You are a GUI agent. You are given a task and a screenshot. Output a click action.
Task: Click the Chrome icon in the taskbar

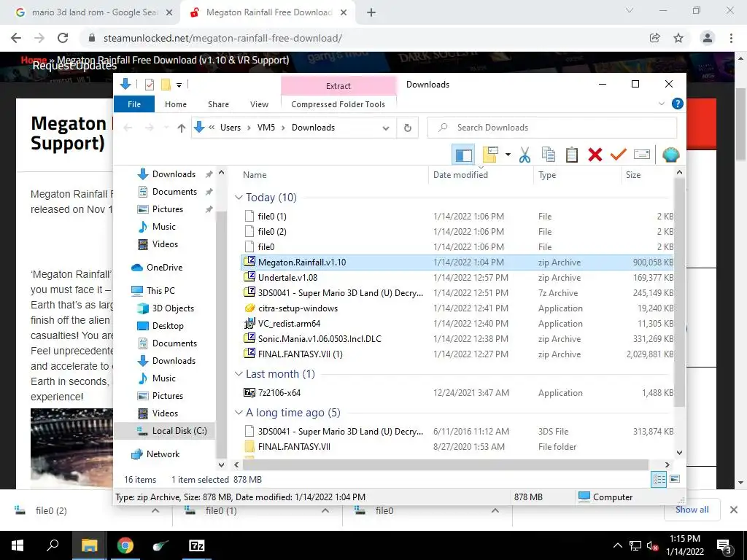(125, 545)
